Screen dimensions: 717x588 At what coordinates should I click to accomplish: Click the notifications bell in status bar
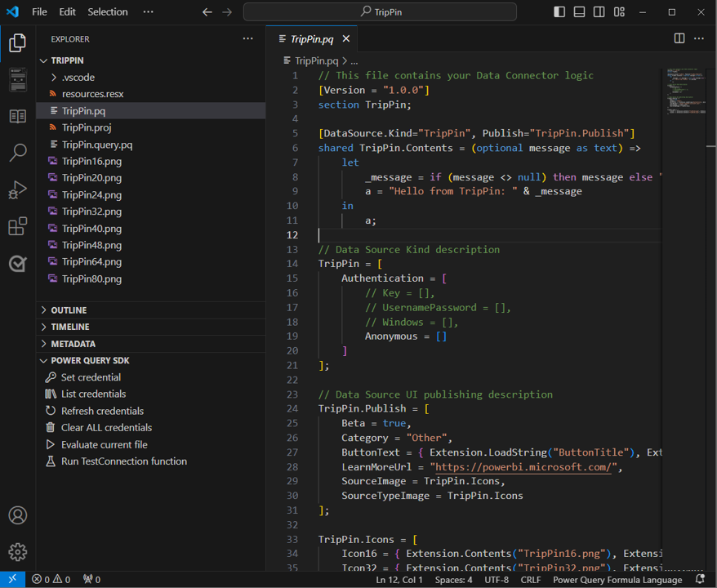click(x=700, y=580)
